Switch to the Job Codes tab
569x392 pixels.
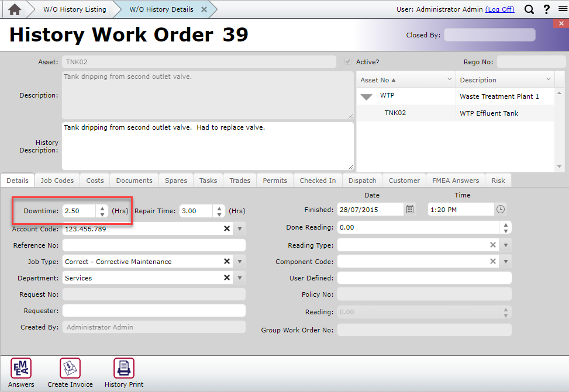point(57,181)
